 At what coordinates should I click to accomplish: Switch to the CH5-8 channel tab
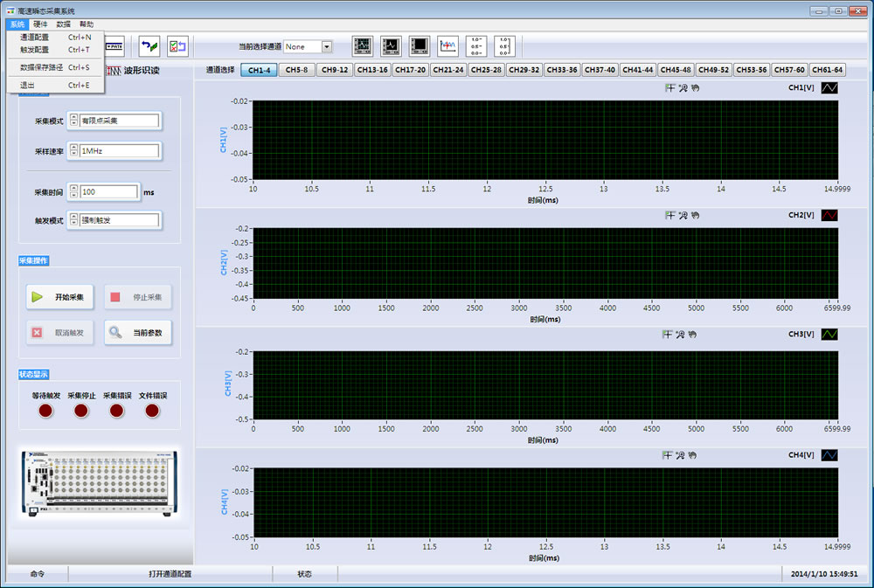click(296, 70)
